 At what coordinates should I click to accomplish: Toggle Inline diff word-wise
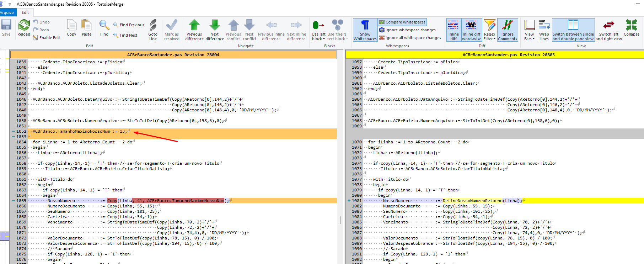[472, 30]
